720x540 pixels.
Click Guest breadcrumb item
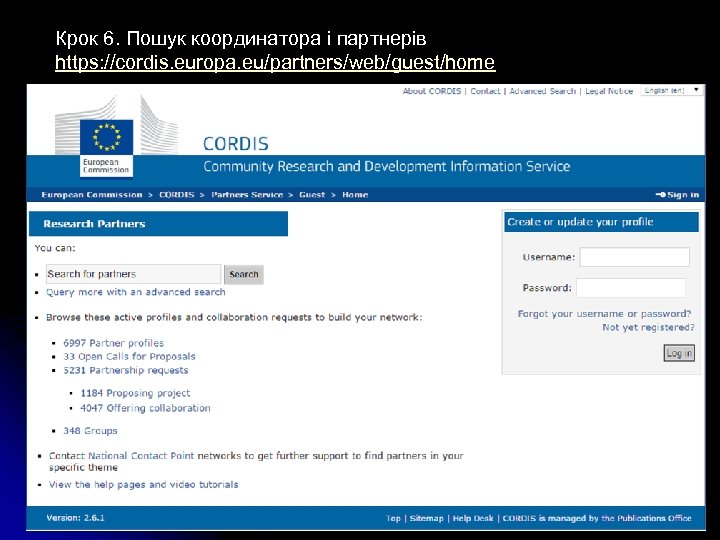[312, 195]
